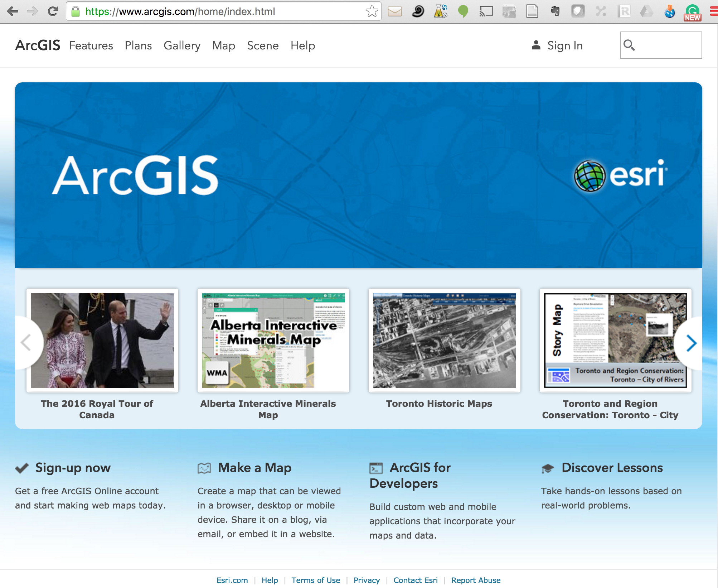Open the Map menu item

(224, 45)
